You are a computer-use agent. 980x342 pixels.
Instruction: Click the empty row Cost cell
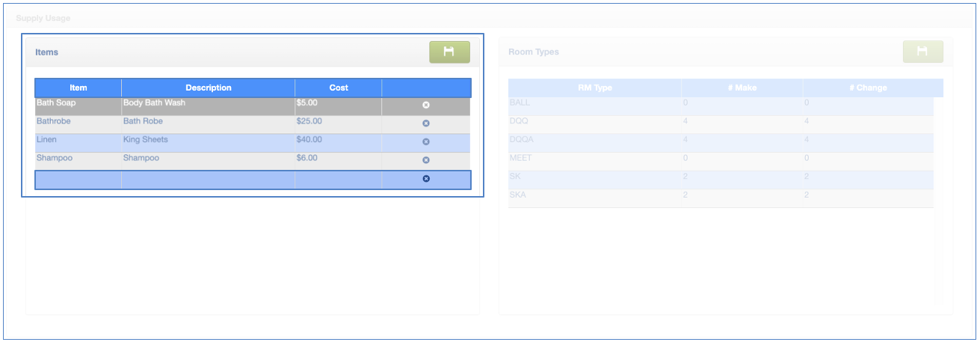point(339,180)
